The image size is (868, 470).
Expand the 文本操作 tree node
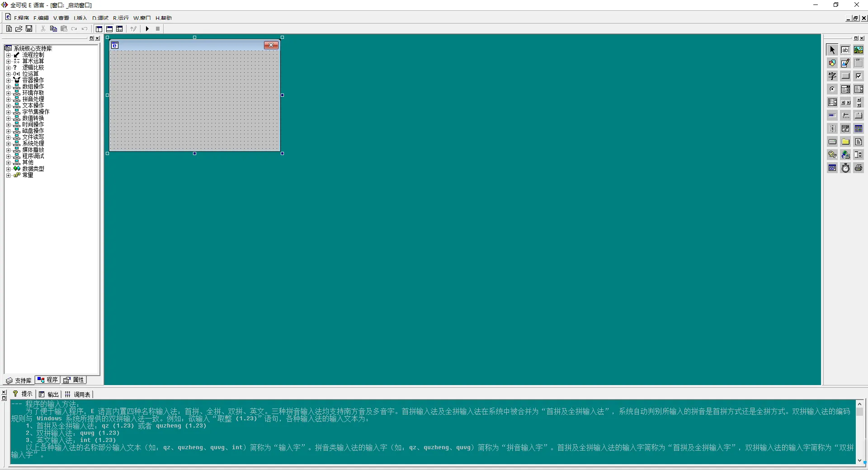coord(8,106)
